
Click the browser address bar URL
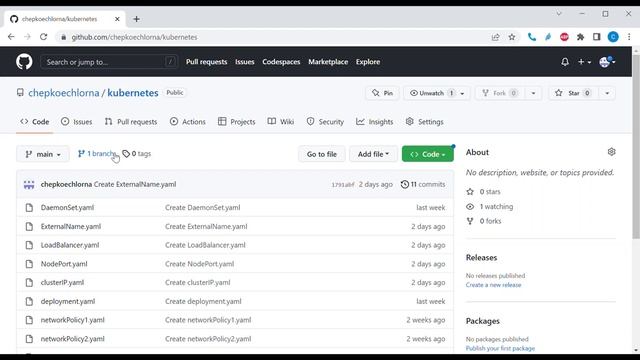[135, 37]
